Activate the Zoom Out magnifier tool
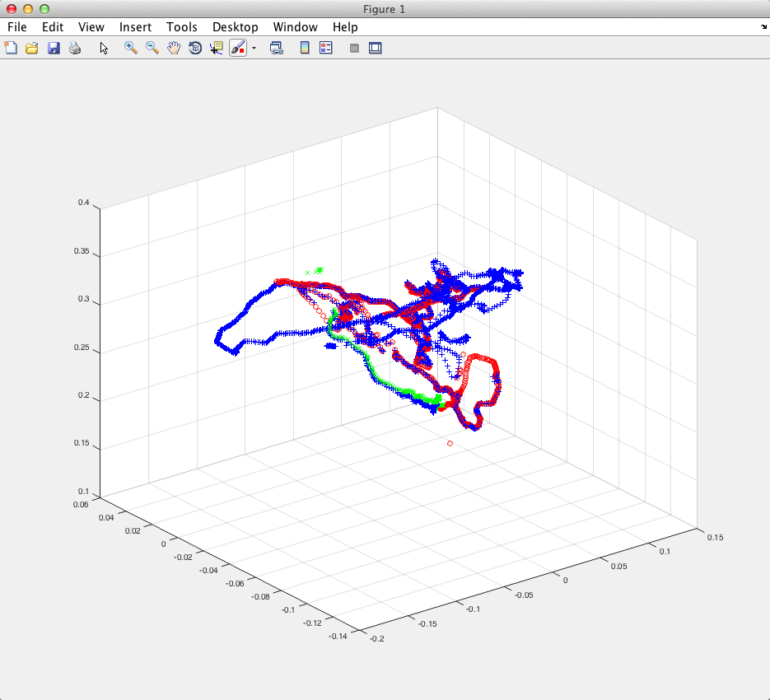This screenshot has height=700, width=770. pyautogui.click(x=152, y=48)
